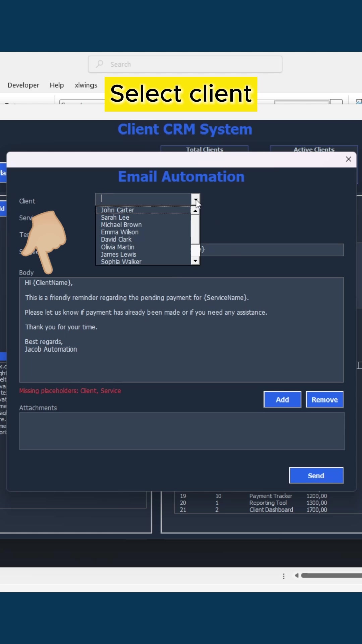Click the Excel horizontal scrollbar thumb
Screen dimensions: 362x644
click(x=331, y=576)
